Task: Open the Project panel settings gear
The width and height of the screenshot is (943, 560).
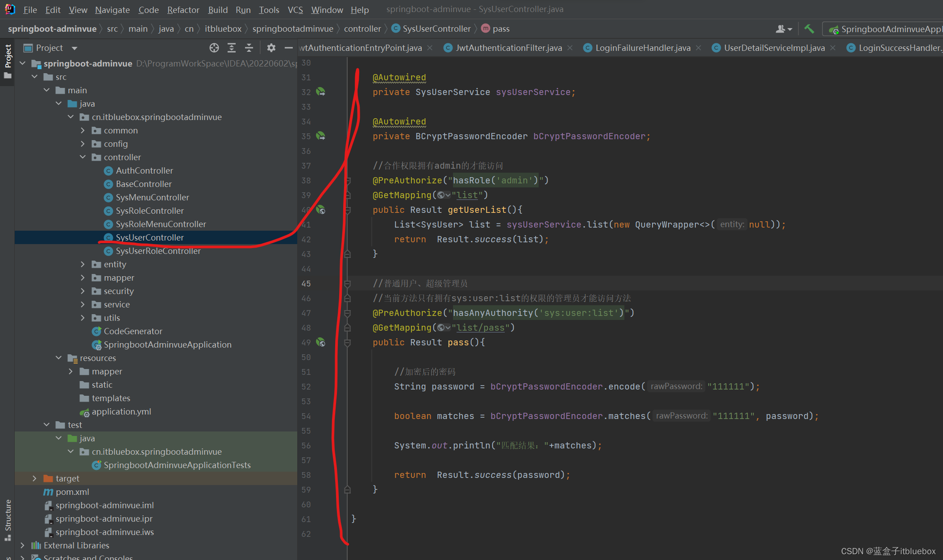Action: click(271, 48)
